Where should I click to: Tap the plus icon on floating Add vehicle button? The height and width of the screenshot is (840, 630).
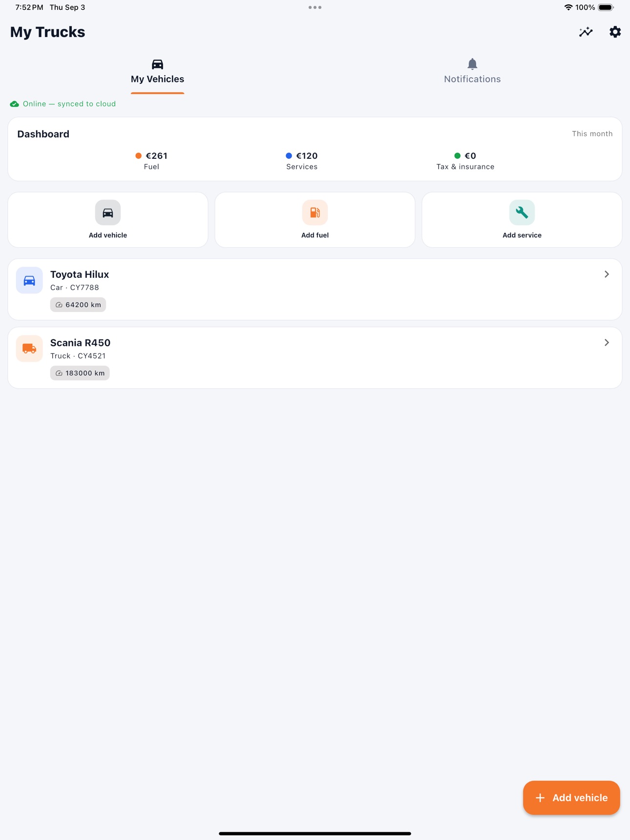pyautogui.click(x=540, y=798)
